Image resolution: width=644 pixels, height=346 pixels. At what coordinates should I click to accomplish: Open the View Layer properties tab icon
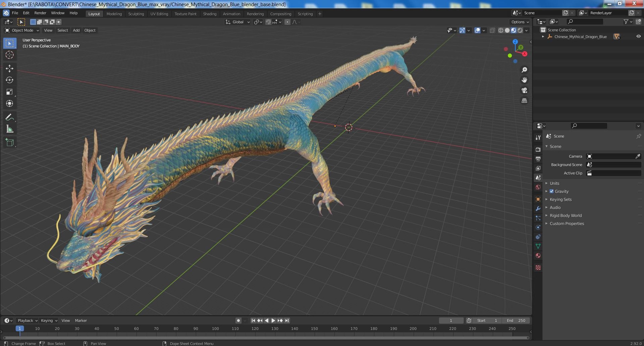[x=538, y=168]
